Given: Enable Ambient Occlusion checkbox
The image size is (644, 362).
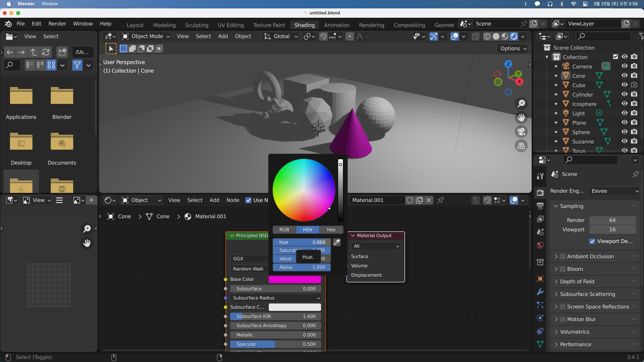Looking at the screenshot, I should (563, 257).
